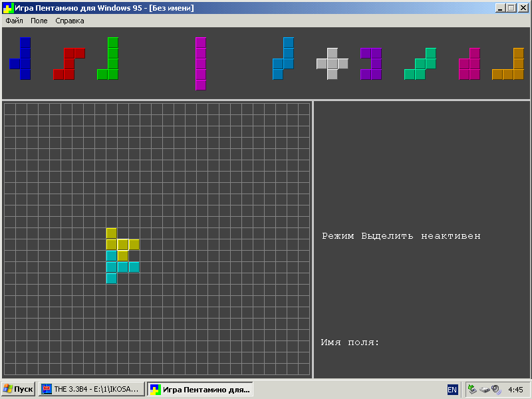
Task: Pick the gray cross-shaped pentomino piece
Action: pyautogui.click(x=332, y=64)
